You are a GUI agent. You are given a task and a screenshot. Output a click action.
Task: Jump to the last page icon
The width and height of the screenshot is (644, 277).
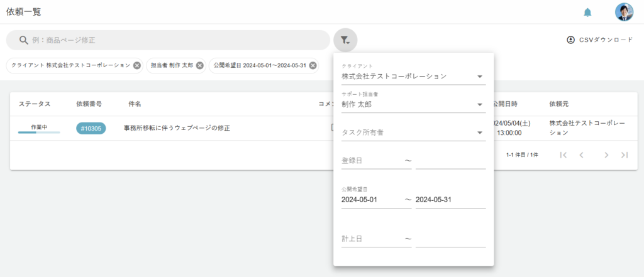[624, 155]
